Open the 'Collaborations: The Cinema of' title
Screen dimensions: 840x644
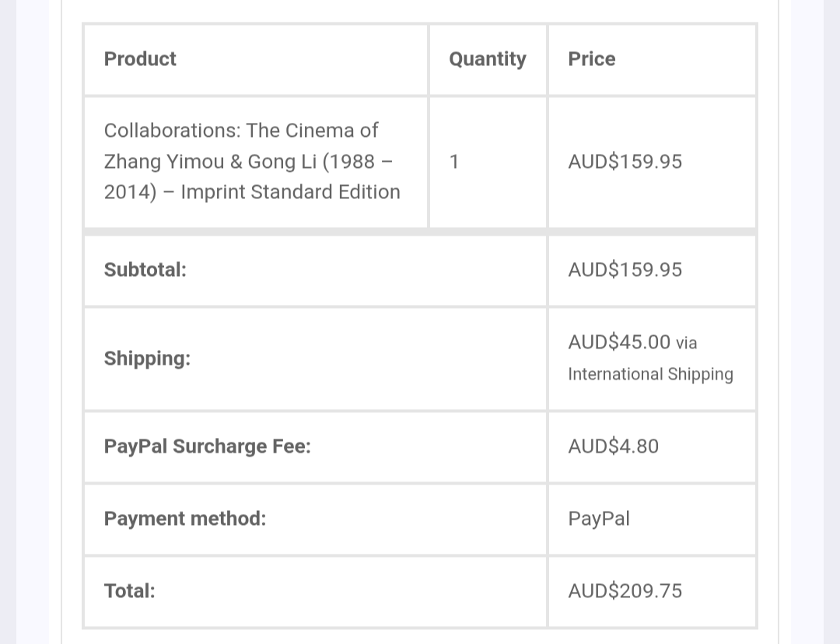241,130
